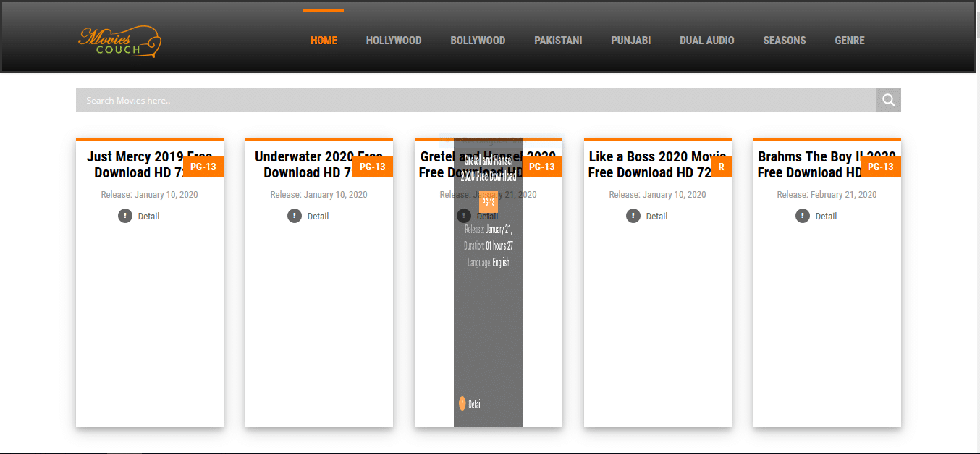Click the R rating badge on Like a Boss
Screen dimensions: 980x454
point(721,167)
